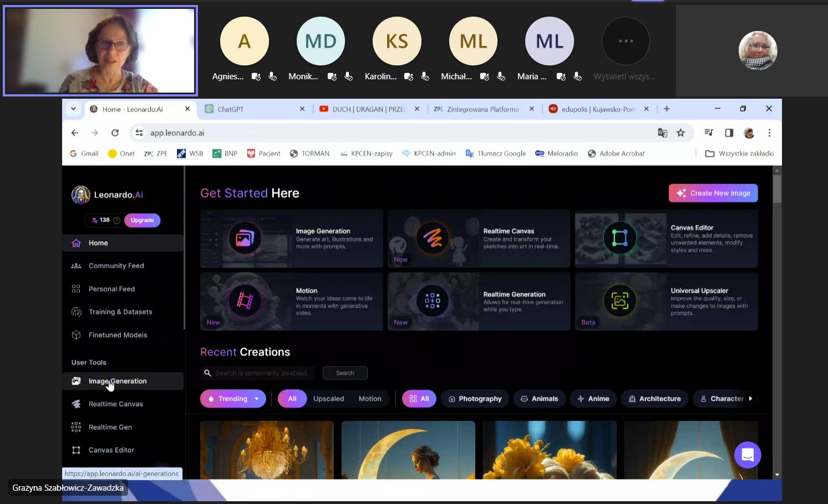Screen dimensions: 828x504
Task: Switch to the DUCH | DRAGAN YouTube tab
Action: point(369,109)
